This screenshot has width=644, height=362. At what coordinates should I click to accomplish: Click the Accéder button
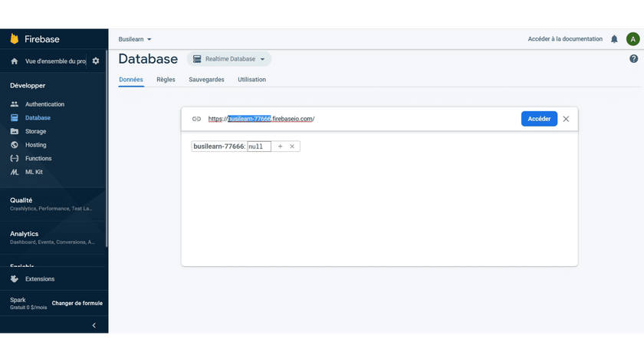coord(539,119)
